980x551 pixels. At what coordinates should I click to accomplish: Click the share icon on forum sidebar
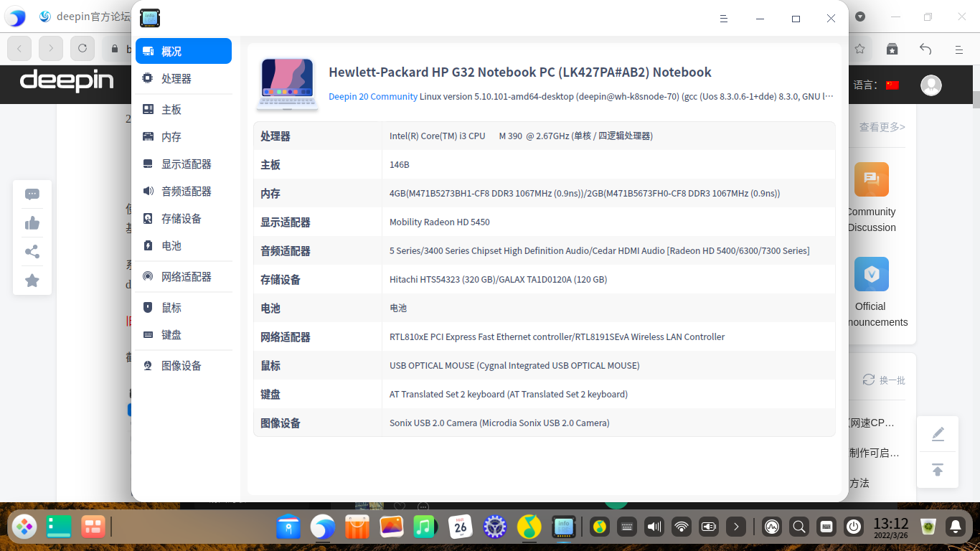tap(32, 251)
